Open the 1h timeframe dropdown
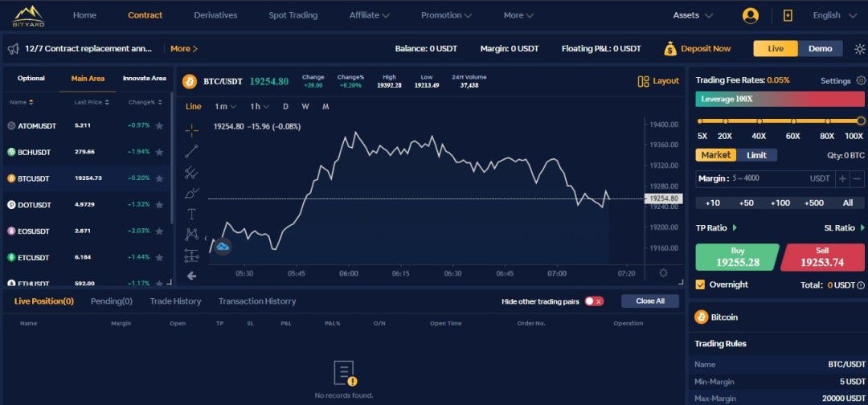Viewport: 868px width, 405px height. point(259,106)
